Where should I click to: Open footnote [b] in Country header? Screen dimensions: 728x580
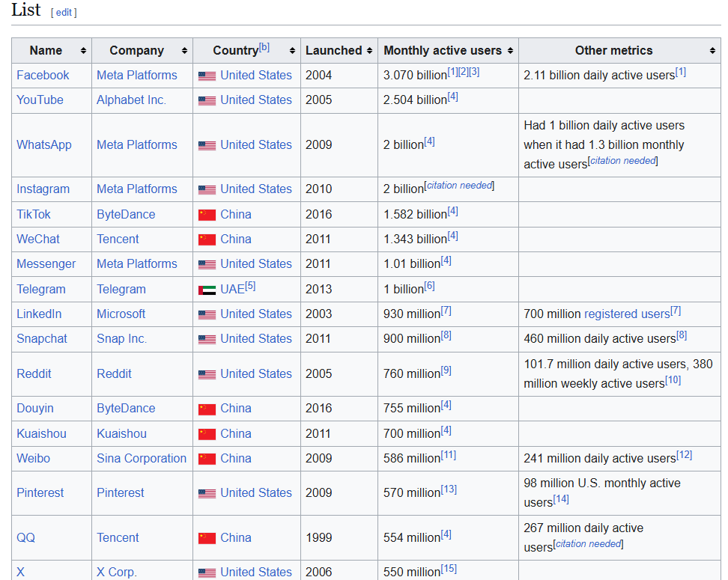coord(264,47)
